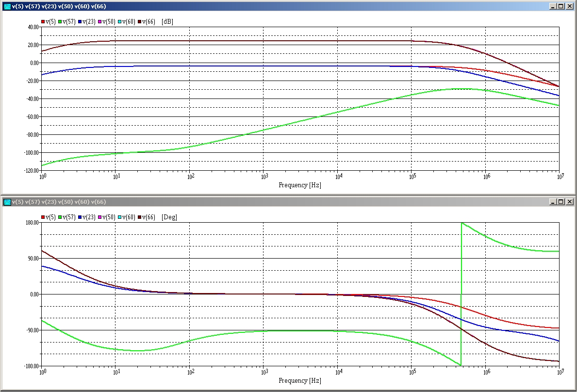Click the [Deg] unit label in bottom plot
The width and height of the screenshot is (577, 392).
click(x=169, y=217)
